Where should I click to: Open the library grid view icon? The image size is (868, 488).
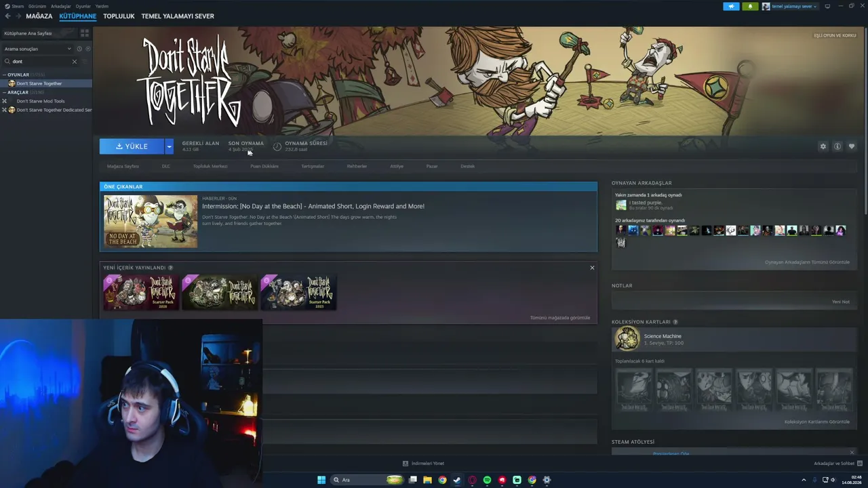coord(85,33)
